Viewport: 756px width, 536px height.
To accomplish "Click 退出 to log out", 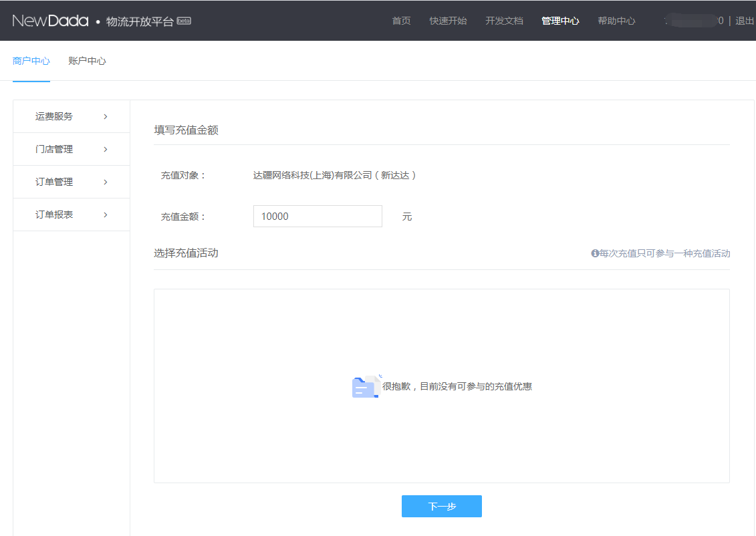I will (745, 21).
